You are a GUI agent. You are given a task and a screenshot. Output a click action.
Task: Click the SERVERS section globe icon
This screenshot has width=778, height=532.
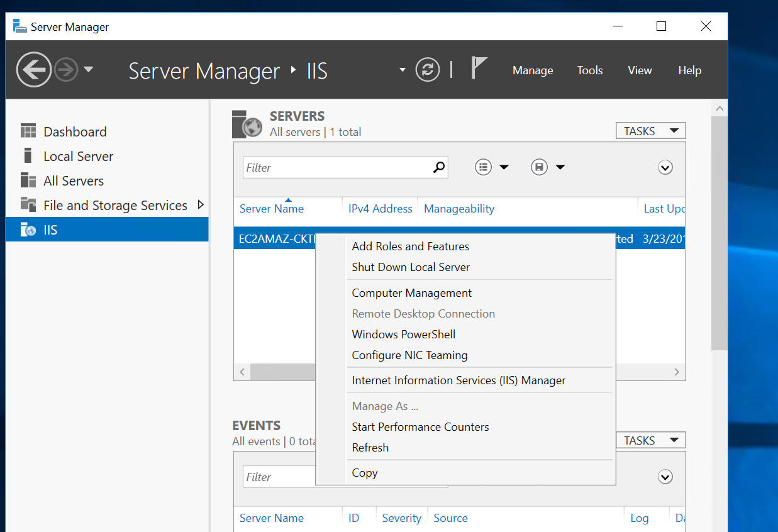247,124
